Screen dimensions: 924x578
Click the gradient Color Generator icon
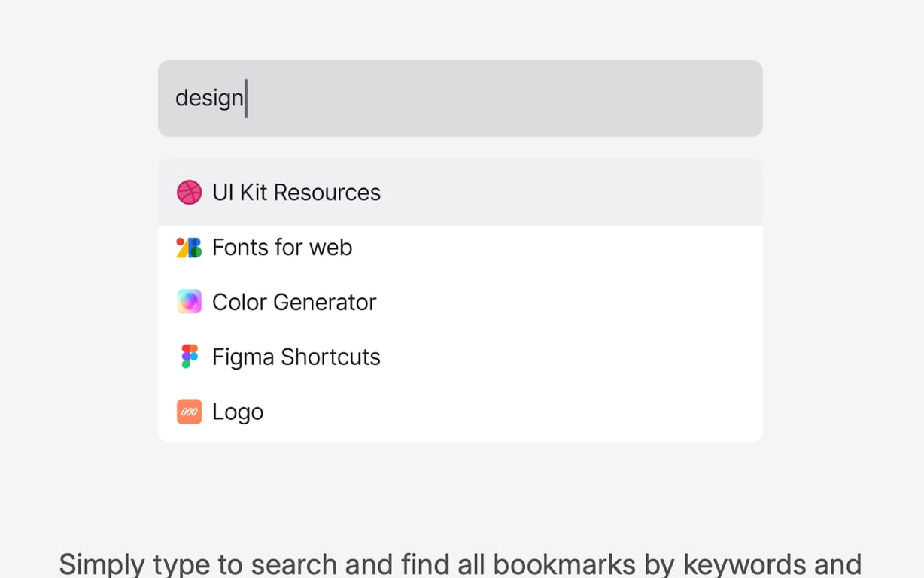point(189,302)
